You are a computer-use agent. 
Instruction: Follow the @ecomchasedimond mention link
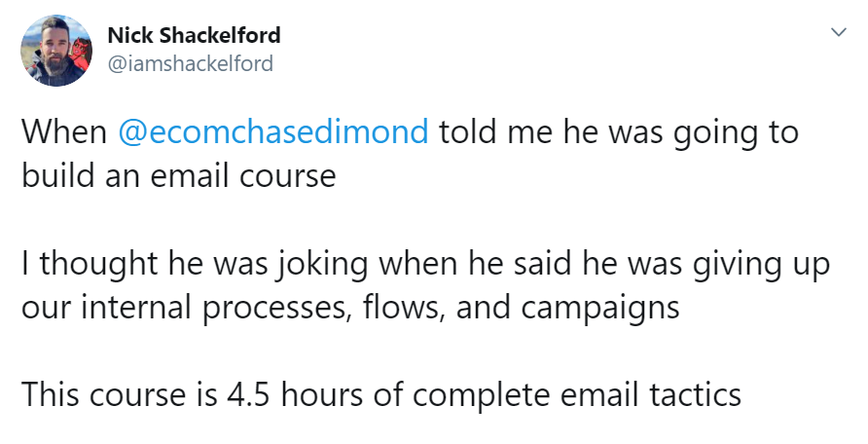pos(272,131)
